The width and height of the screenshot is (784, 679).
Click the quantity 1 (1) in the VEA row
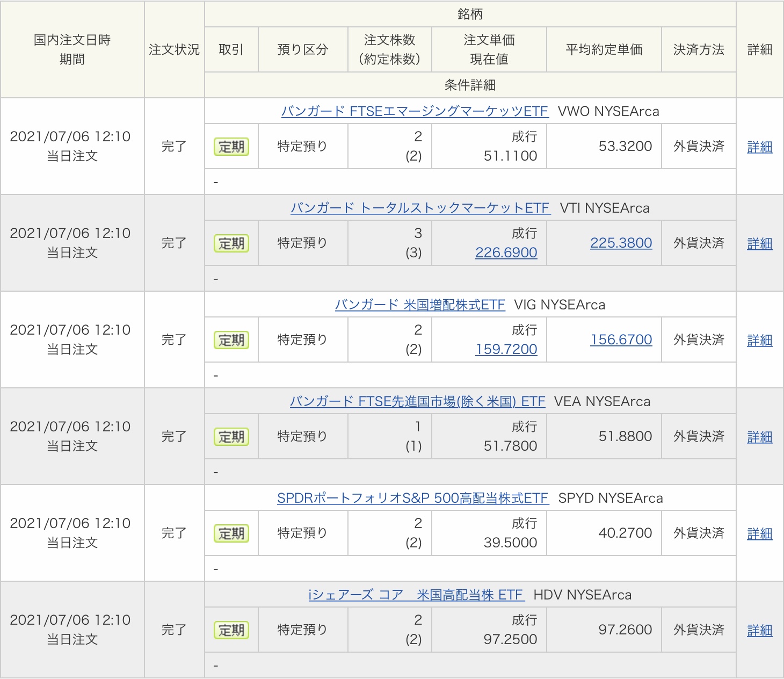click(x=414, y=436)
